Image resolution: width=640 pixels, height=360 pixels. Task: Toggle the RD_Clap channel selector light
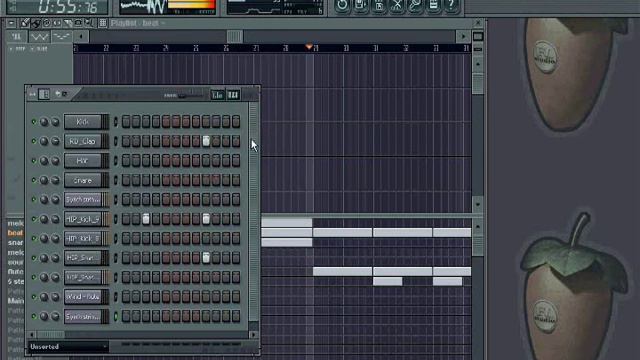pos(116,141)
